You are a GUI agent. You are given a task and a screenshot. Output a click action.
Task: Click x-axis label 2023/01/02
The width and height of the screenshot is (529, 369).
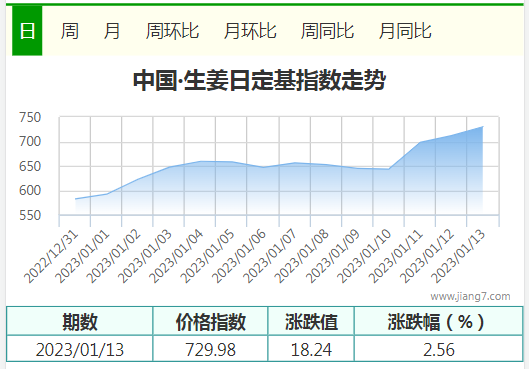[114, 256]
